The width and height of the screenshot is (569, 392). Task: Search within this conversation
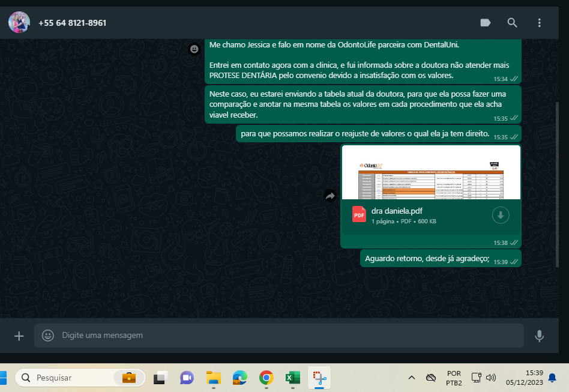(512, 23)
